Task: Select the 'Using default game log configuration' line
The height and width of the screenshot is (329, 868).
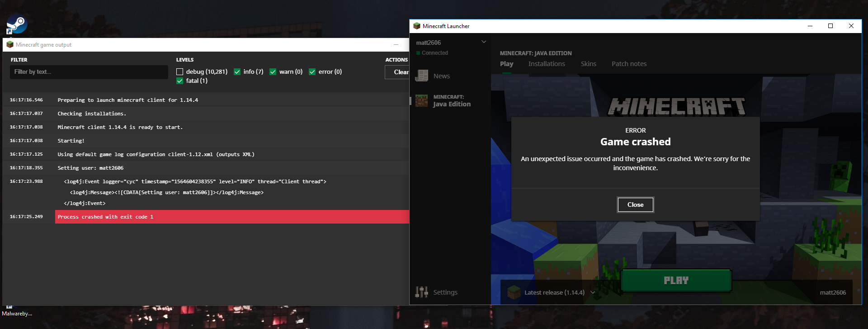Action: pyautogui.click(x=156, y=154)
